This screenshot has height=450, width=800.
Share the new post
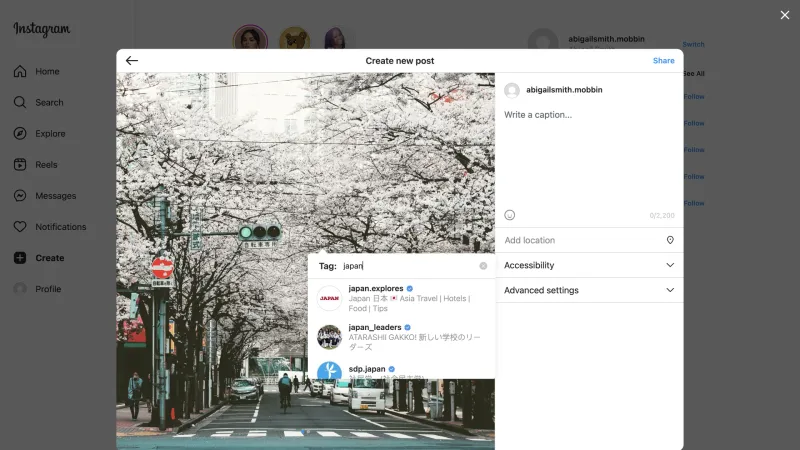663,61
